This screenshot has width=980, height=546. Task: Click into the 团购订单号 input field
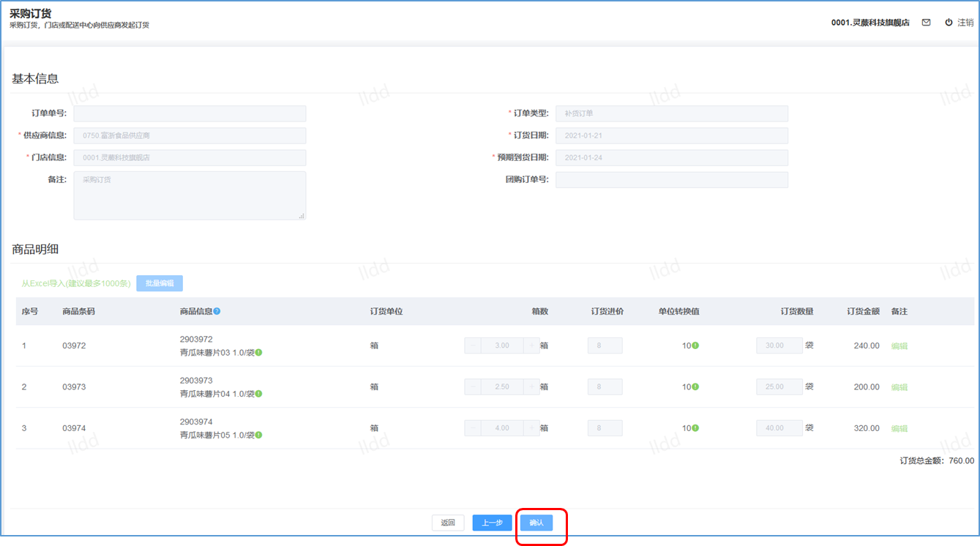[x=672, y=179]
